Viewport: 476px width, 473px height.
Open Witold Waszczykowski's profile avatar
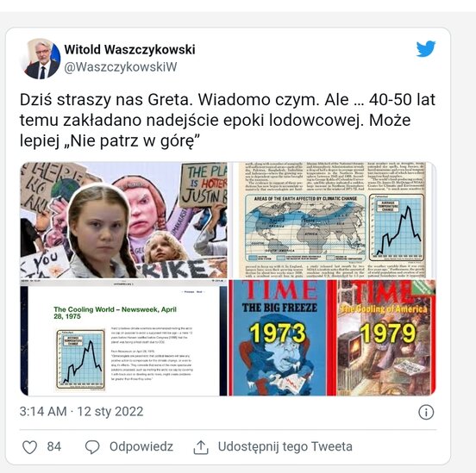[41, 59]
